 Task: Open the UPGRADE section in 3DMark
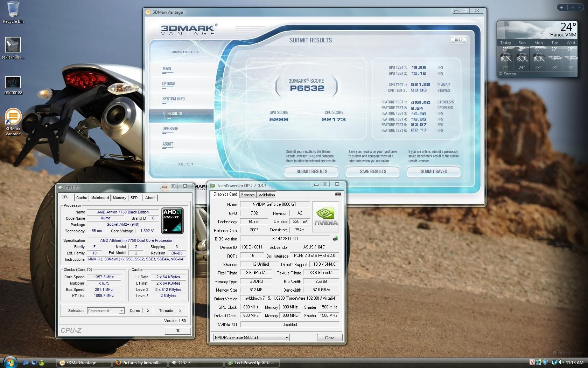click(170, 129)
